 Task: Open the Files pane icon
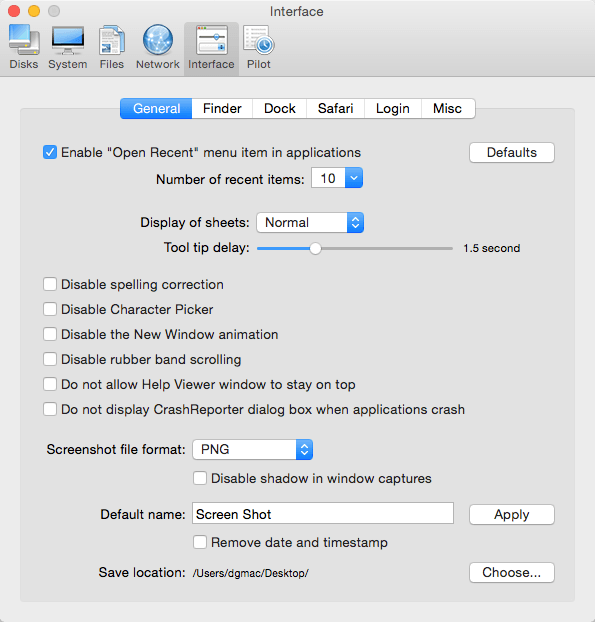coord(112,40)
